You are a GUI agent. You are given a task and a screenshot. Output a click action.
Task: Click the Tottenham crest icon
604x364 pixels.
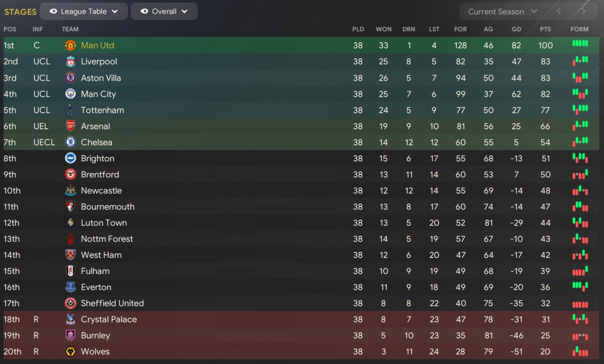click(70, 110)
